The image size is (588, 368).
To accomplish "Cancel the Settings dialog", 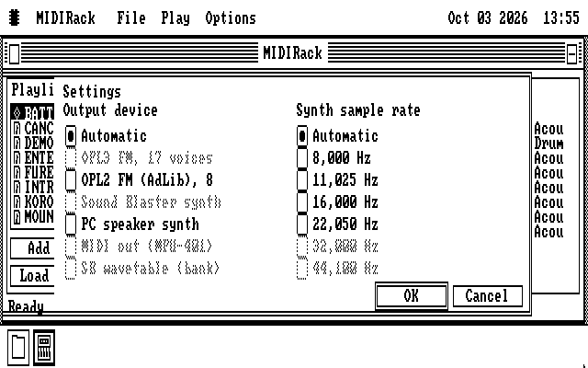I will [488, 296].
